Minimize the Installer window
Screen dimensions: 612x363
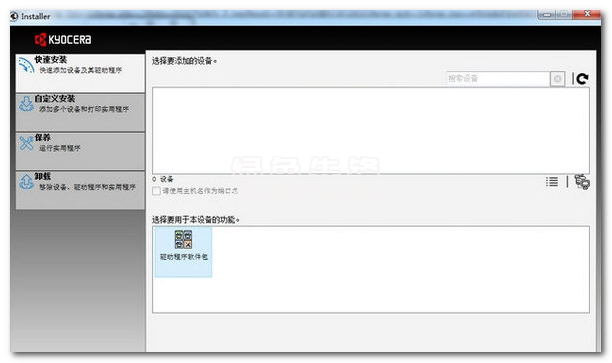click(547, 15)
